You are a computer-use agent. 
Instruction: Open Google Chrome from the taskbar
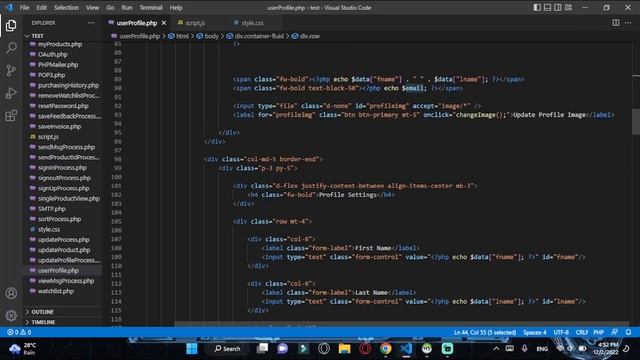(385, 349)
